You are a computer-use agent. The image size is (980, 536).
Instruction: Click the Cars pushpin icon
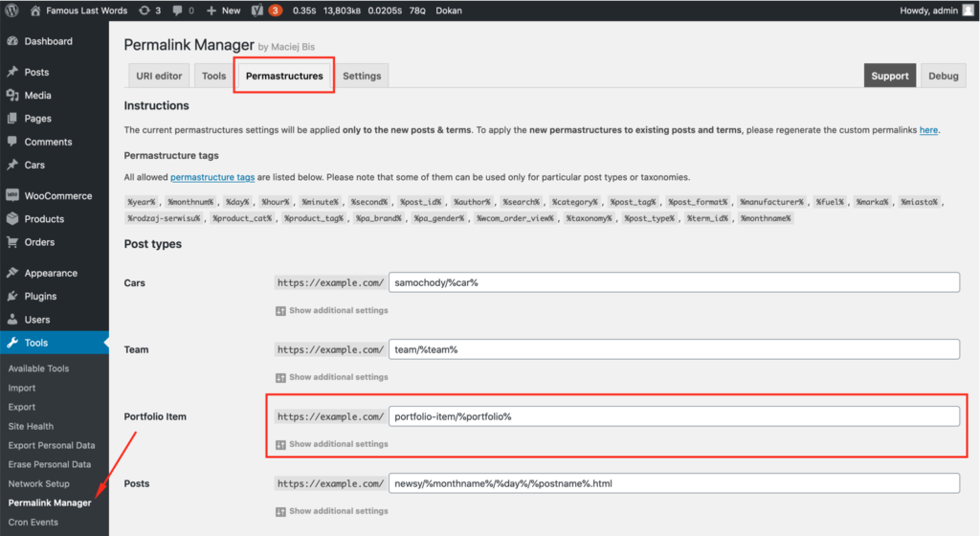coord(11,165)
